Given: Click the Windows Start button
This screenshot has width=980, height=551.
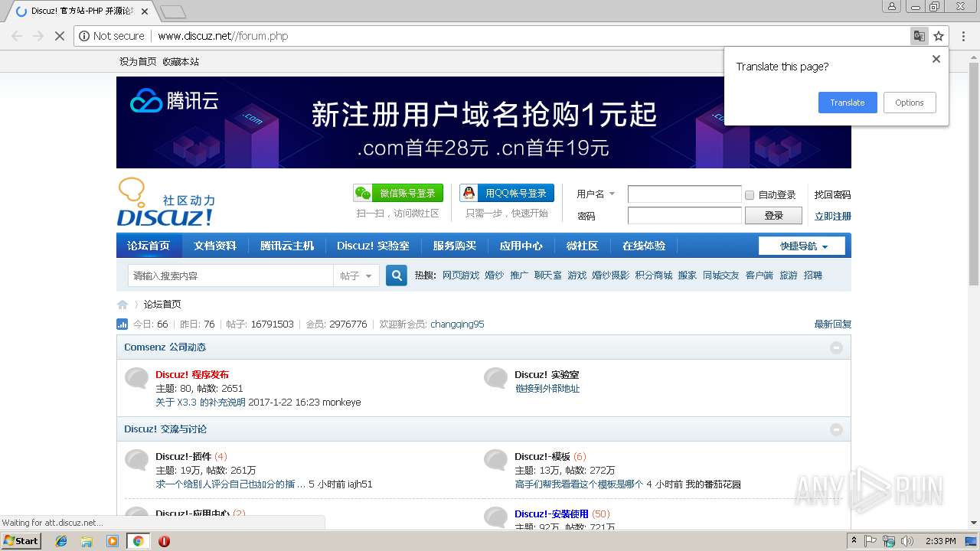Looking at the screenshot, I should pos(21,540).
